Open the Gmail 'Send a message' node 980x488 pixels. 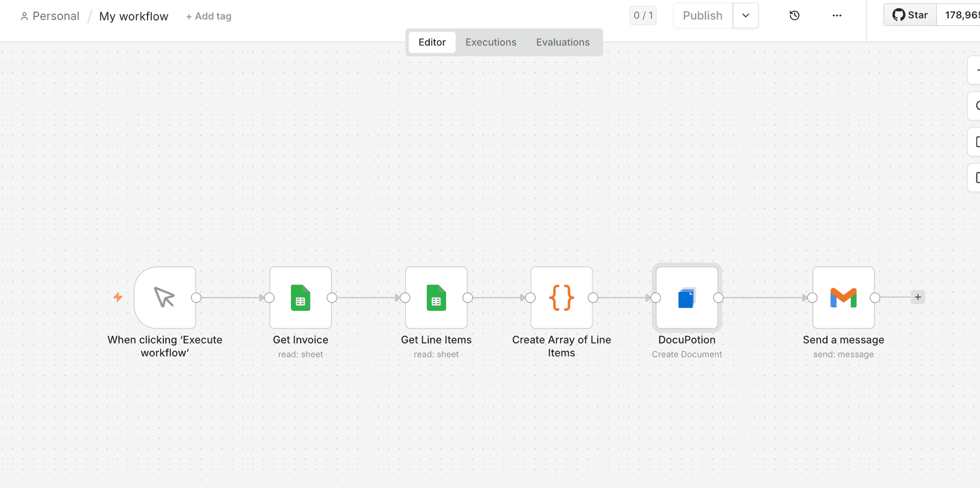[843, 298]
